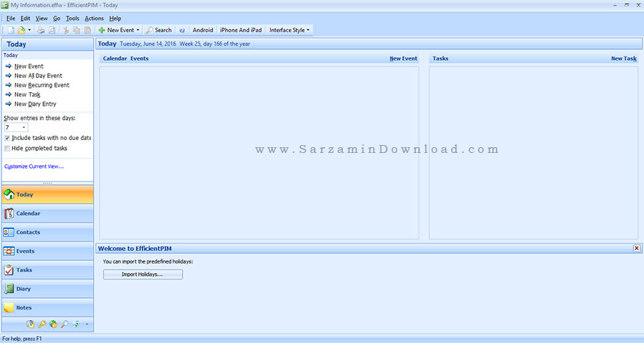The image size is (644, 343).
Task: Click New Event in the Today sidebar
Action: click(29, 66)
